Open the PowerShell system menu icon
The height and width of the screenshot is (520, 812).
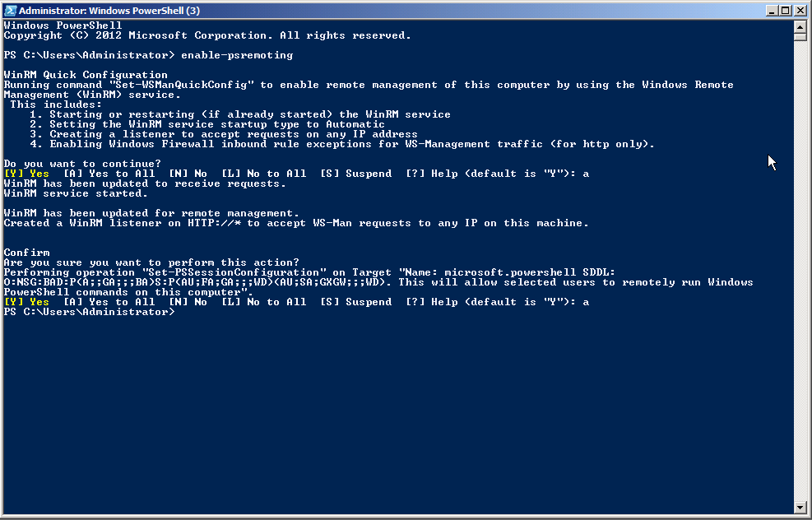point(10,11)
